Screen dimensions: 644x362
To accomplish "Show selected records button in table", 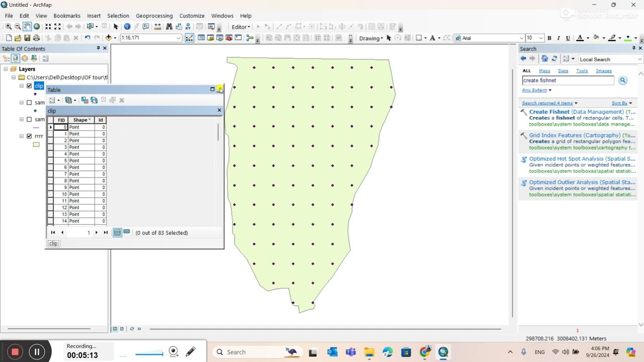I will [126, 232].
